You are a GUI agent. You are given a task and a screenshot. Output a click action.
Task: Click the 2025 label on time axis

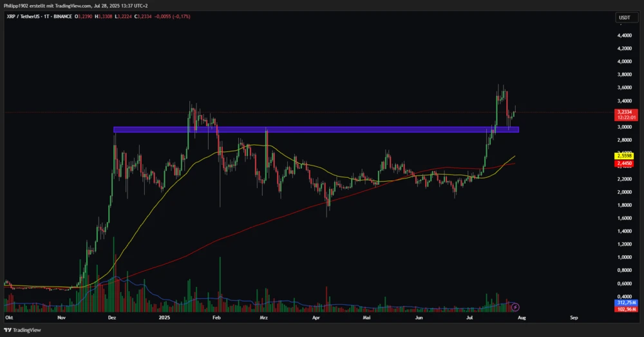click(x=164, y=318)
